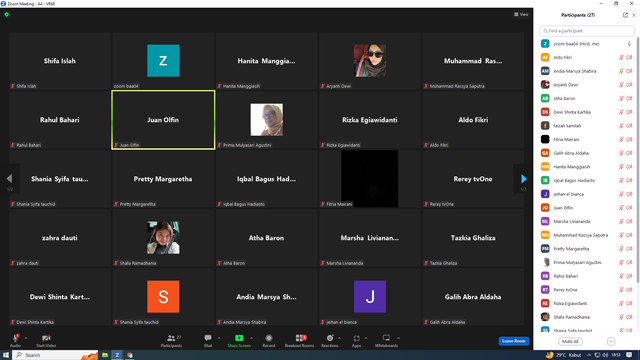Image resolution: width=640 pixels, height=360 pixels.
Task: Click the green Share Screen icon
Action: 239,338
